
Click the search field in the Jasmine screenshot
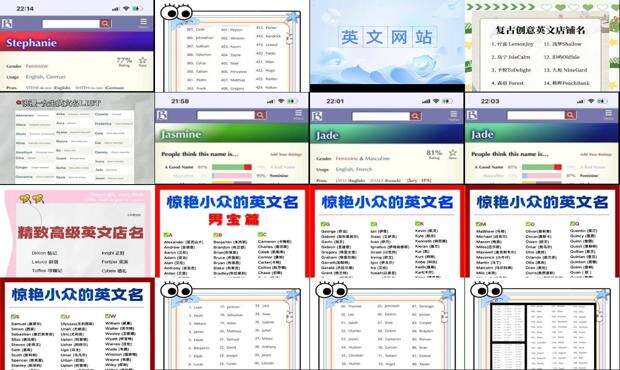[226, 115]
